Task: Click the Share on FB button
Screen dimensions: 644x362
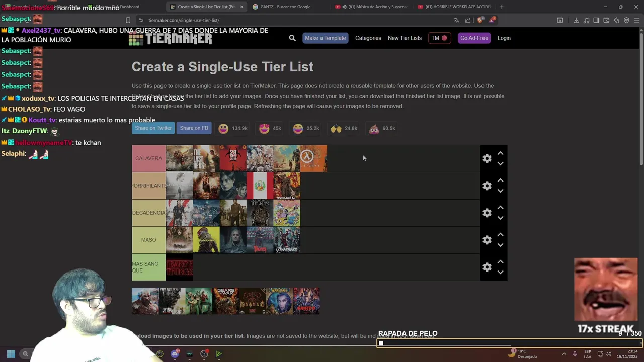Action: [x=194, y=128]
